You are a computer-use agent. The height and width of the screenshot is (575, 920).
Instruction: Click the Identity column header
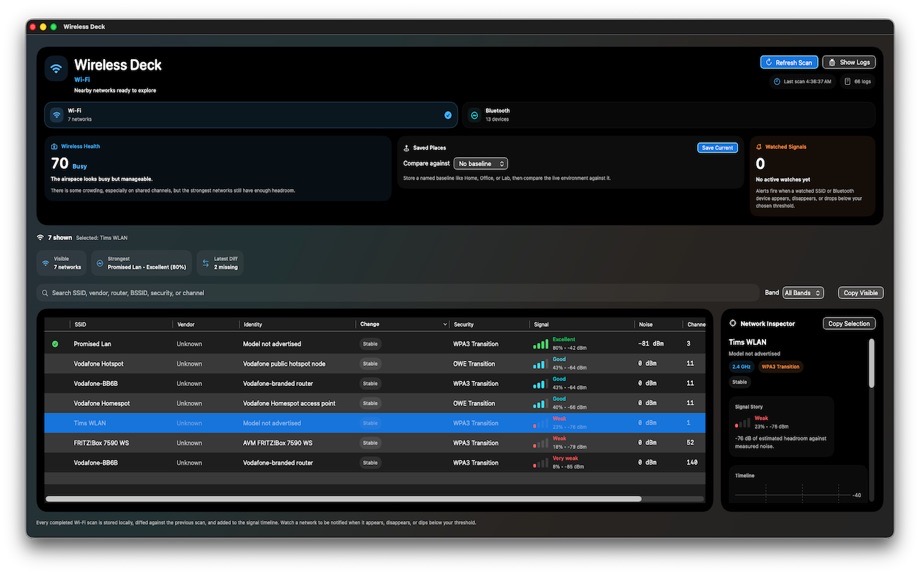[x=253, y=324]
